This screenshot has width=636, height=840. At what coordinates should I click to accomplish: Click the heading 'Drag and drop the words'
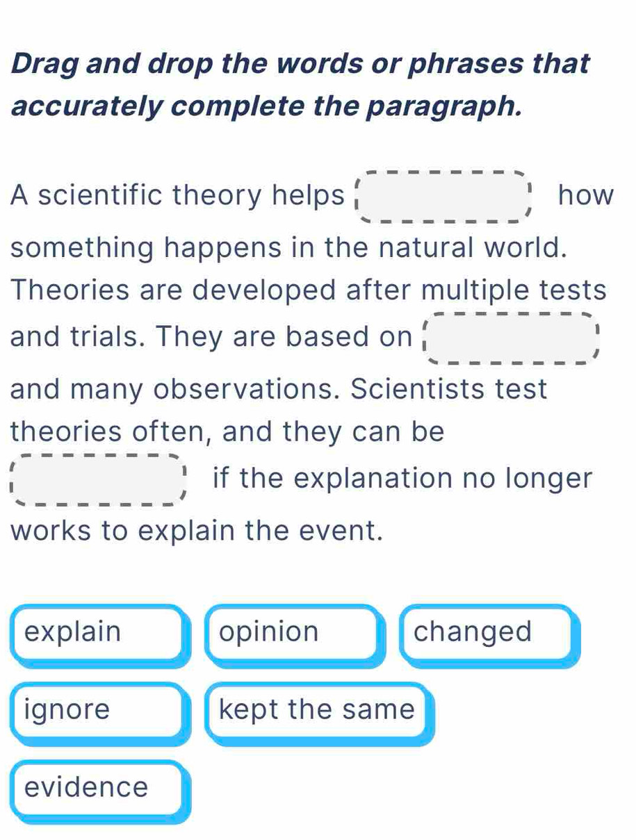click(x=299, y=64)
